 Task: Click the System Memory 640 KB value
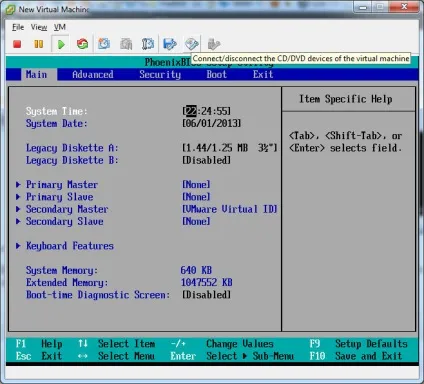196,270
